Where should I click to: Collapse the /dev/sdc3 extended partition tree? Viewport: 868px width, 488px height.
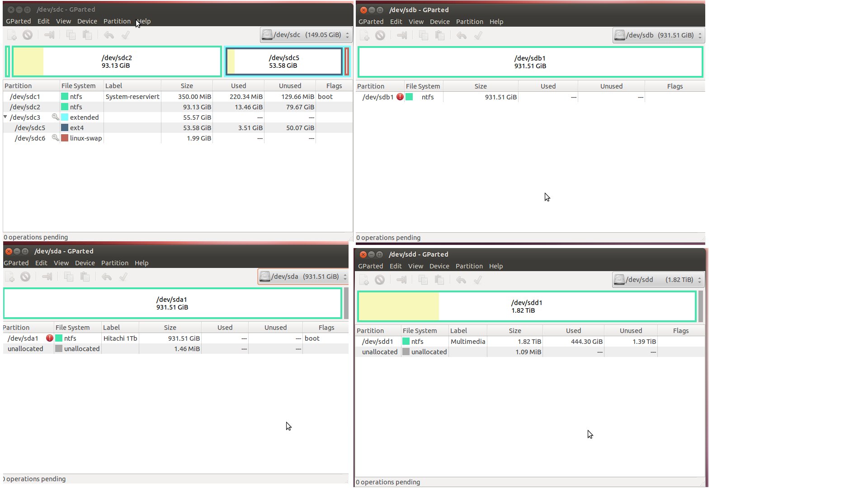point(5,117)
